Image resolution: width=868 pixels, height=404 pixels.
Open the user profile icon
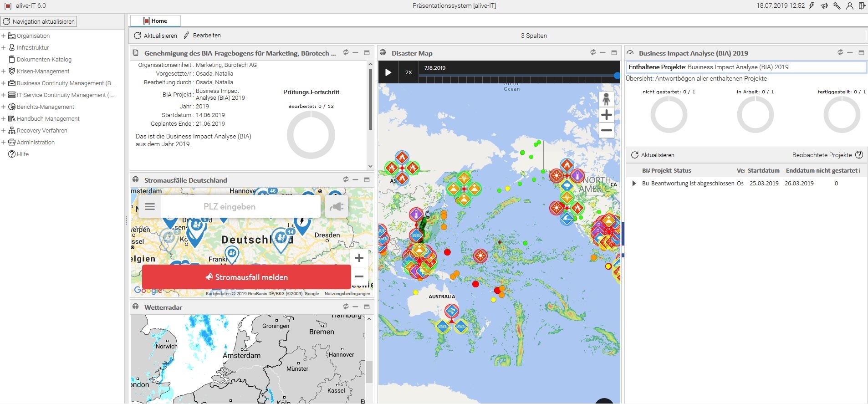pos(849,6)
